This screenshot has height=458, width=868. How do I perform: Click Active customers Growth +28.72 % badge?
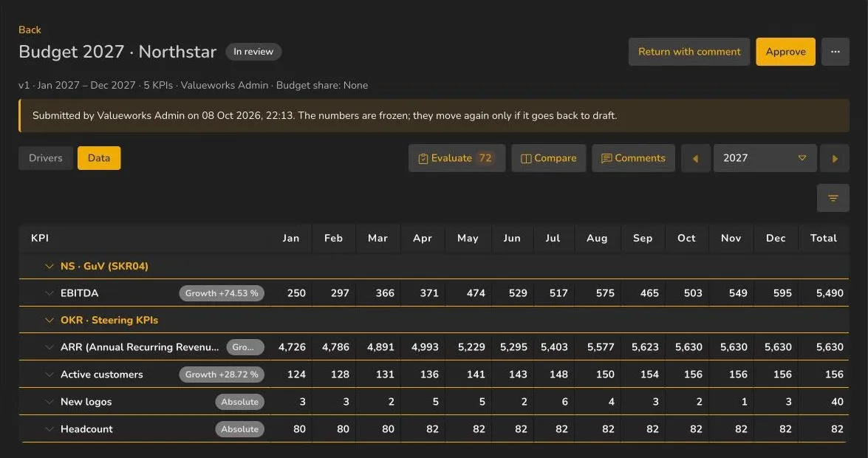point(222,375)
